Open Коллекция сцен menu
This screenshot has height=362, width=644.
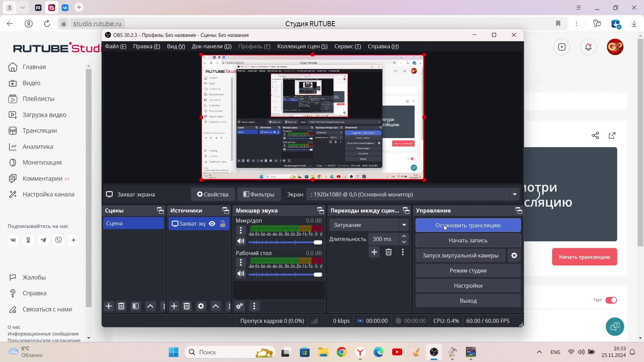[x=302, y=46]
